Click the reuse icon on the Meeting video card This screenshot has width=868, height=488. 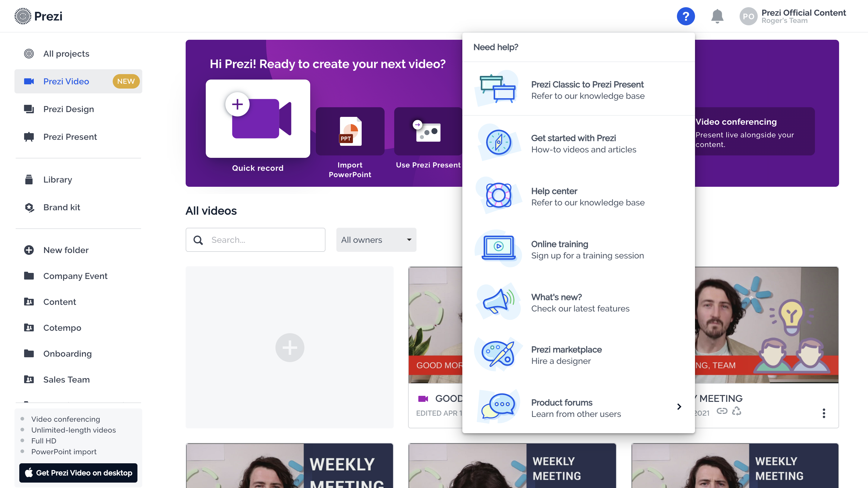coord(737,411)
